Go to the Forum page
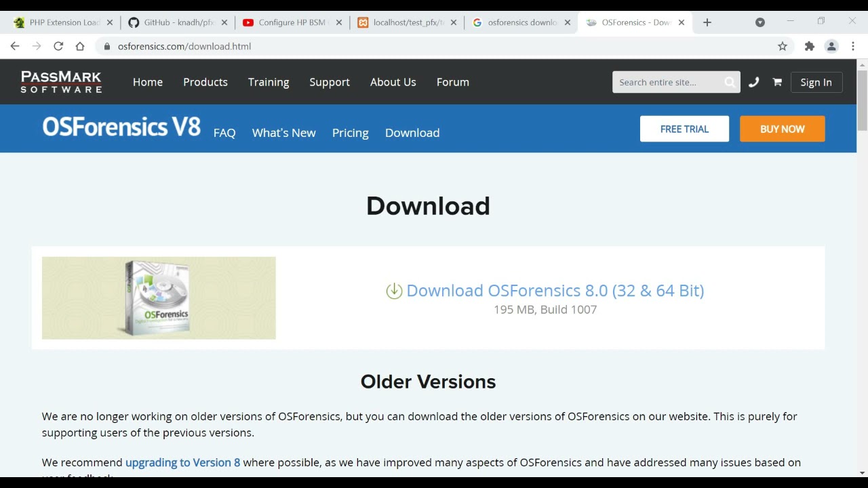868x488 pixels. tap(453, 82)
